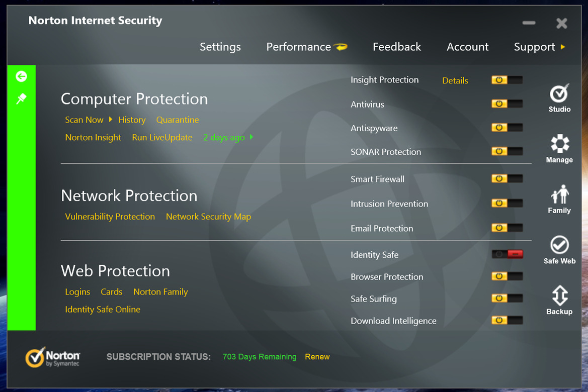Open Vulnerability Protection

(110, 217)
